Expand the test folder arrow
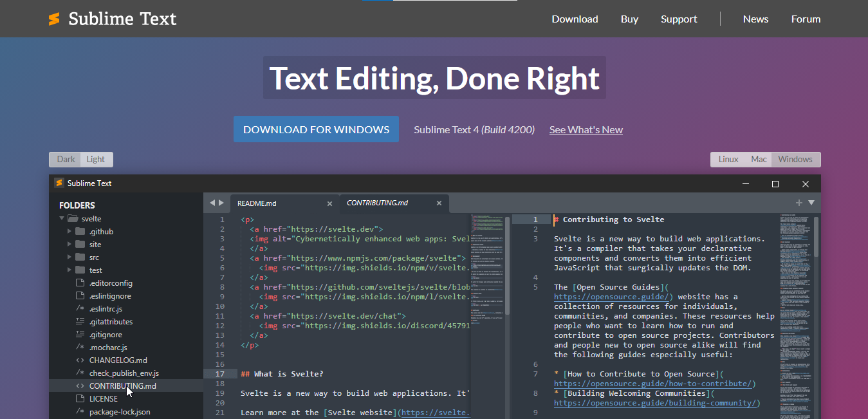Viewport: 868px width, 419px height. coord(69,270)
